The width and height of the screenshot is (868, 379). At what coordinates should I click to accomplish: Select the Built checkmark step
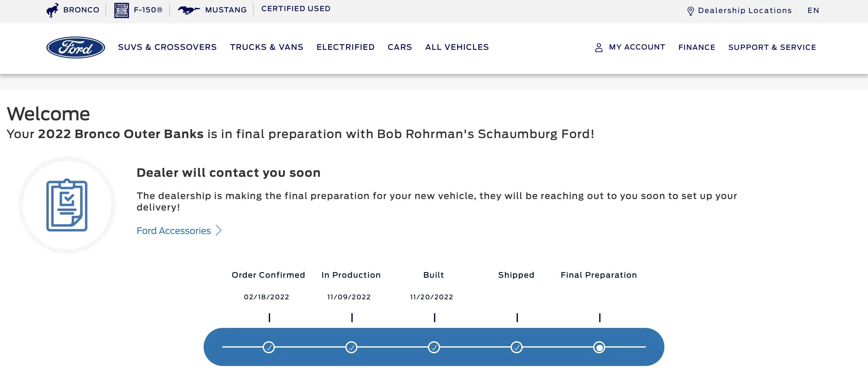434,347
